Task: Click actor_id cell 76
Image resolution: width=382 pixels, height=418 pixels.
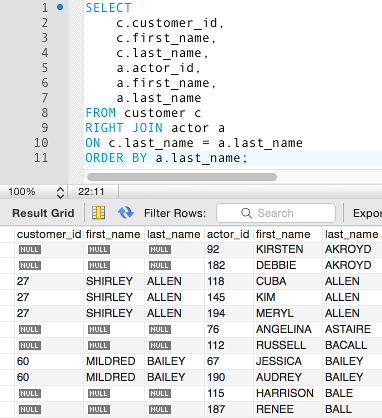Action: [x=213, y=329]
